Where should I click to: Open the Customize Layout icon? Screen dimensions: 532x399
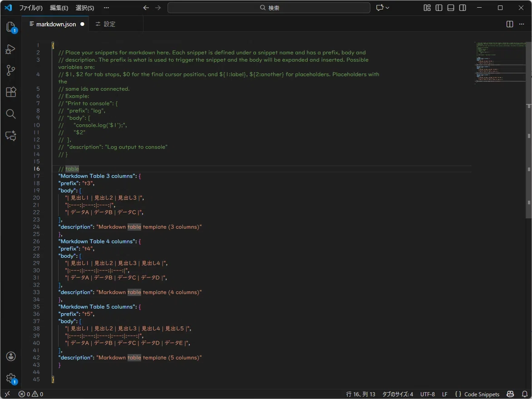coord(427,7)
